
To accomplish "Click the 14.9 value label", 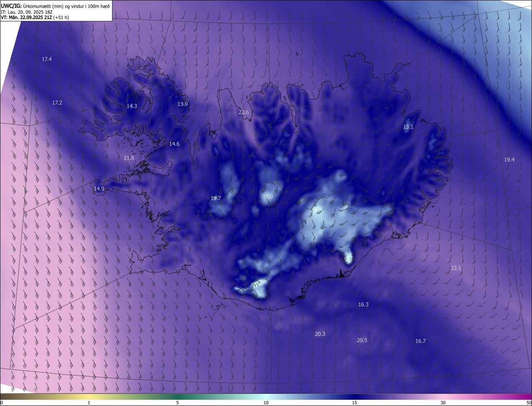I will pyautogui.click(x=99, y=189).
